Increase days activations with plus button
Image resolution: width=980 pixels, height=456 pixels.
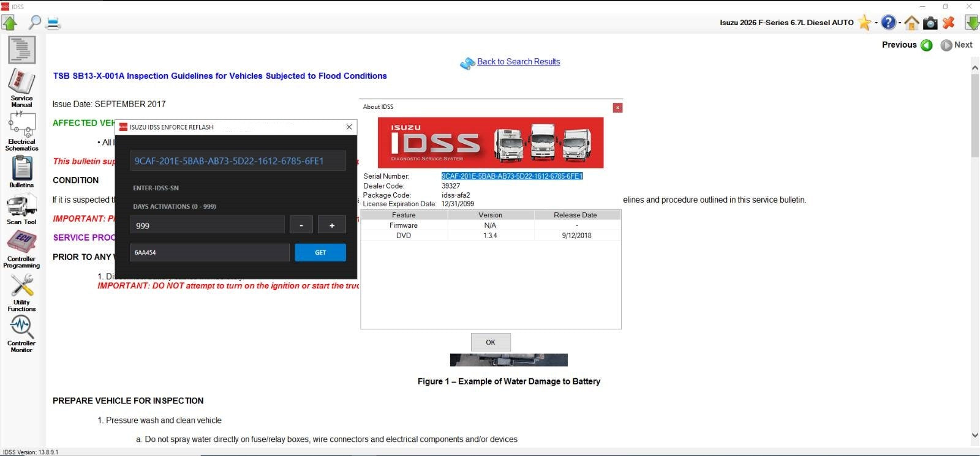(332, 225)
